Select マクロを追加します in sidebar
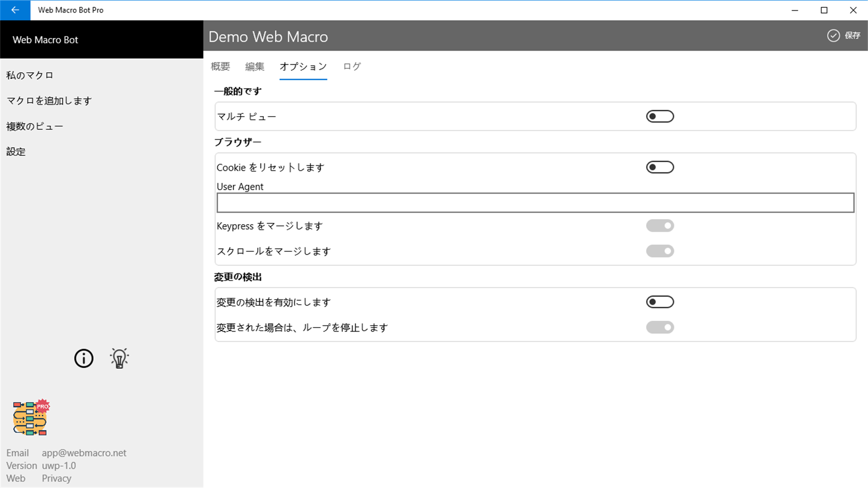The height and width of the screenshot is (488, 868). [49, 101]
